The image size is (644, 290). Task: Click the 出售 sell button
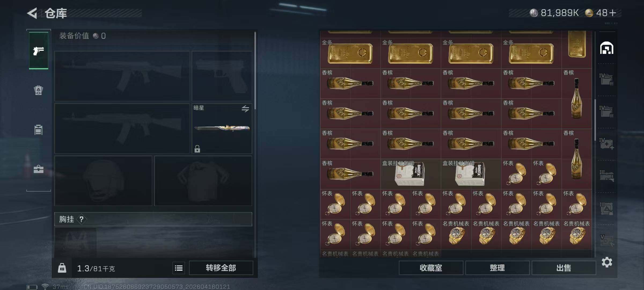pyautogui.click(x=564, y=268)
